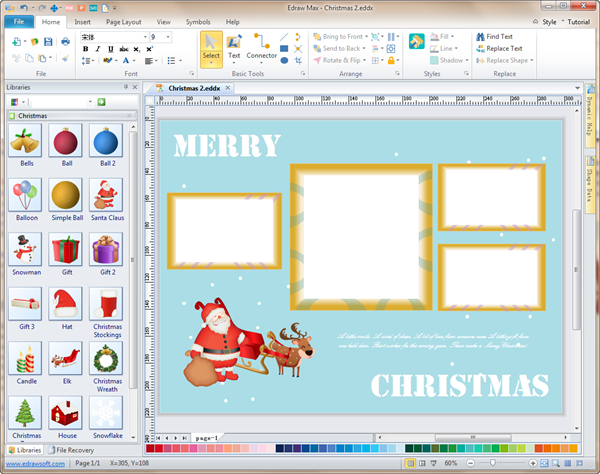600x474 pixels.
Task: Click the canvas vertical scrollbar thumb
Action: point(576,270)
